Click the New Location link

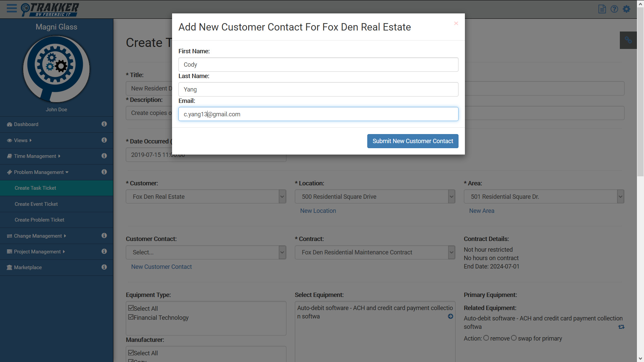318,211
